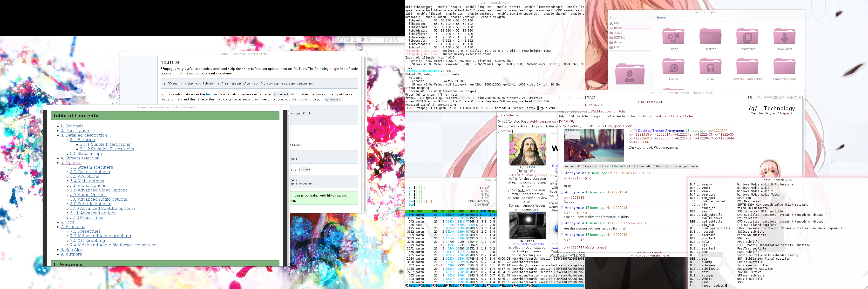868x289 pixels.
Task: Open the Network Trash Folder in Dolphin
Action: [x=747, y=69]
